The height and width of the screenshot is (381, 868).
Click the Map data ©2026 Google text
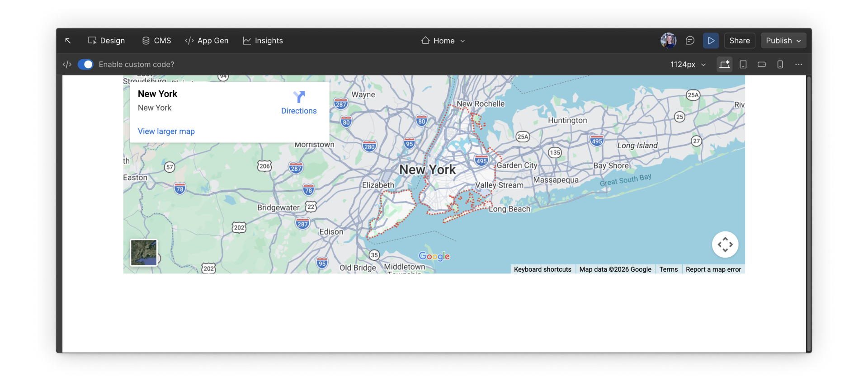[615, 269]
